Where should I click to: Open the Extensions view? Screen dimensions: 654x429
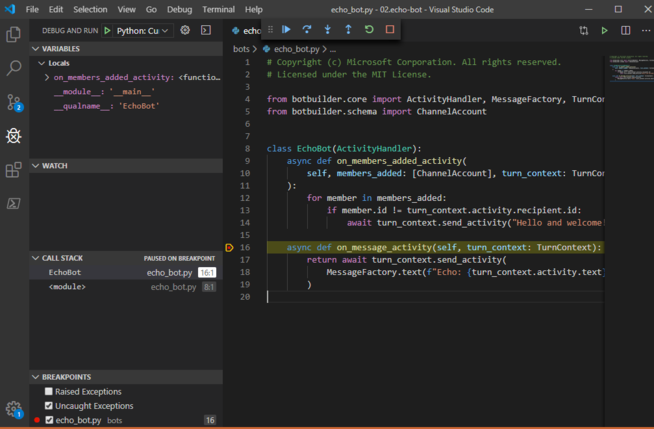point(14,170)
